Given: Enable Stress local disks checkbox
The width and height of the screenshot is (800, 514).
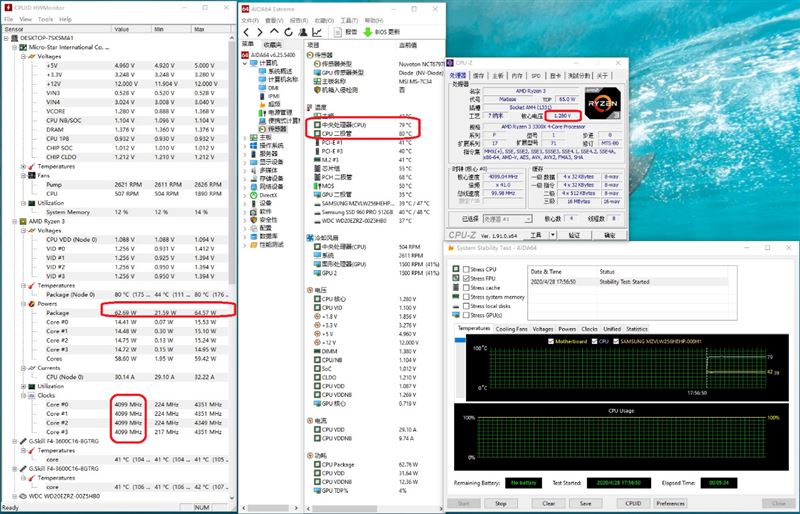Looking at the screenshot, I should pyautogui.click(x=466, y=306).
